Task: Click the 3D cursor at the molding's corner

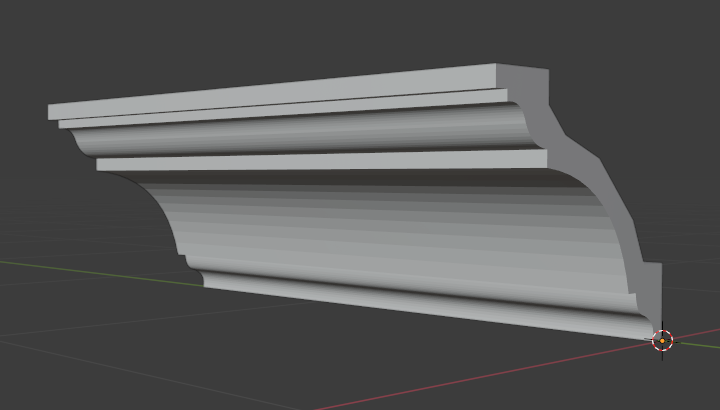Action: 662,340
